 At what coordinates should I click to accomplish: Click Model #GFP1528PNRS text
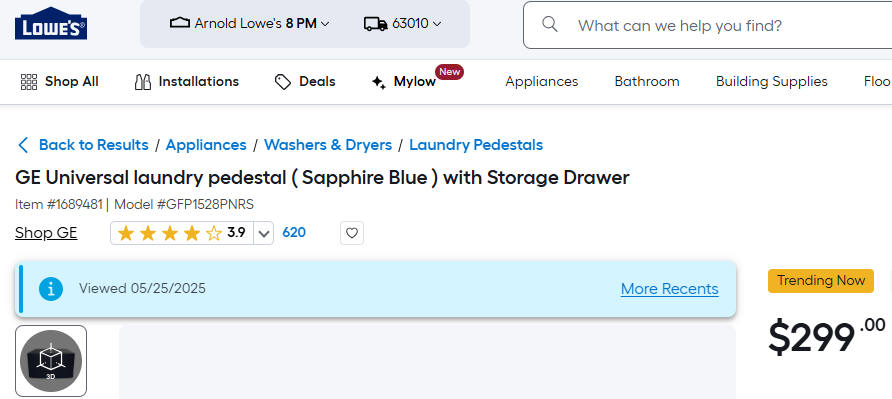184,204
